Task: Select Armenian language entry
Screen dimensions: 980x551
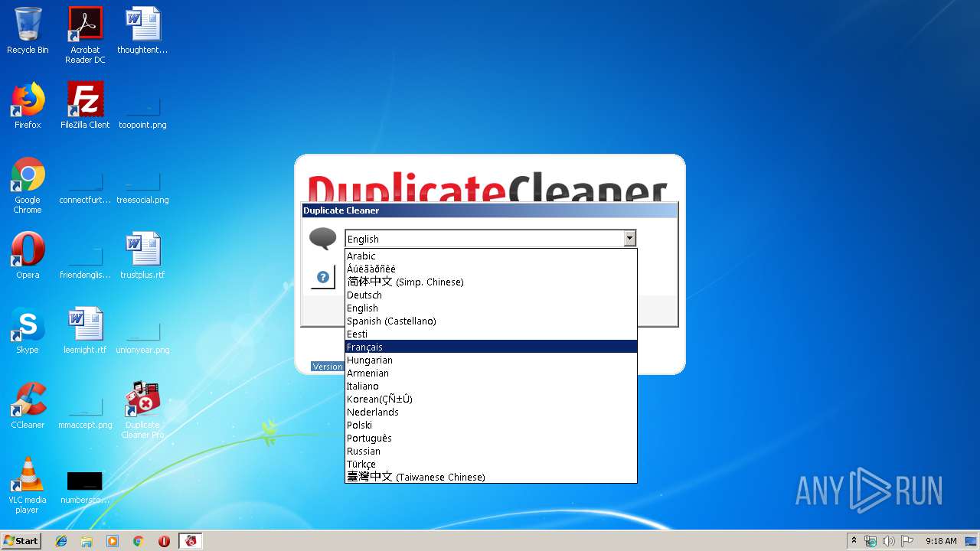Action: point(491,373)
